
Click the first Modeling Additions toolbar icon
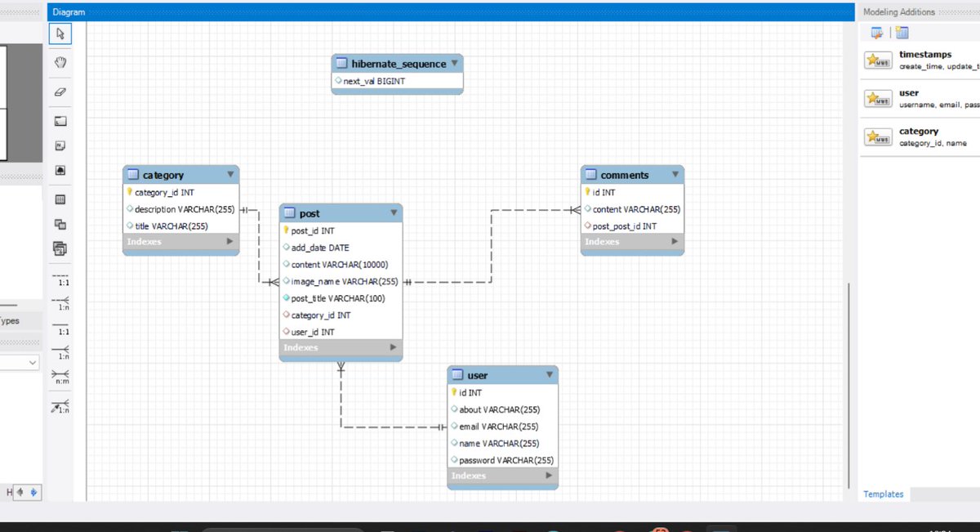[x=877, y=33]
